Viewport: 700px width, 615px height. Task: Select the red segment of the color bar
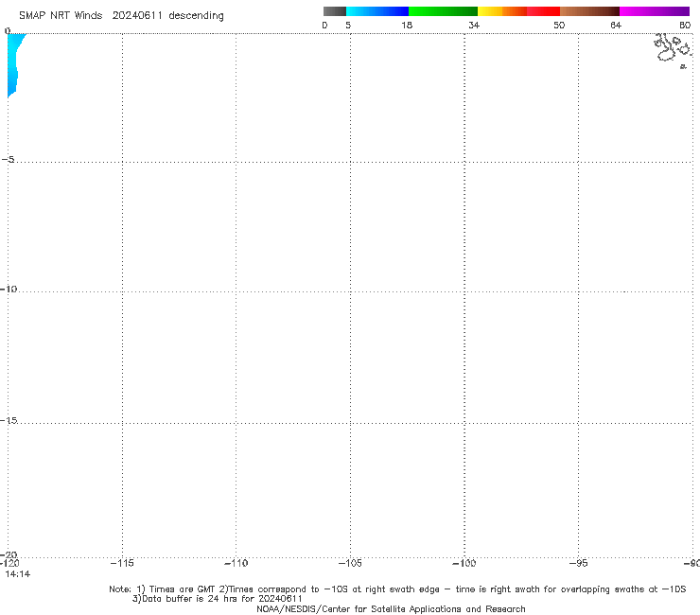(x=543, y=11)
